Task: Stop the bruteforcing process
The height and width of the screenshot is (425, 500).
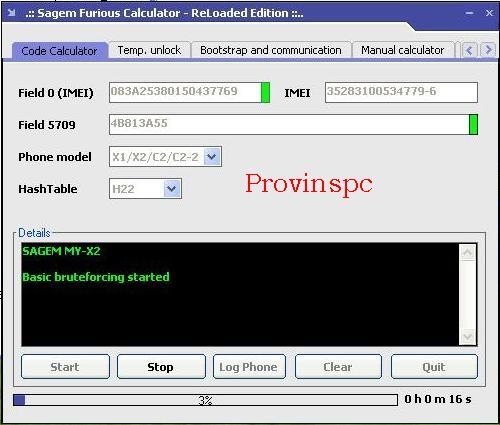Action: click(x=161, y=367)
